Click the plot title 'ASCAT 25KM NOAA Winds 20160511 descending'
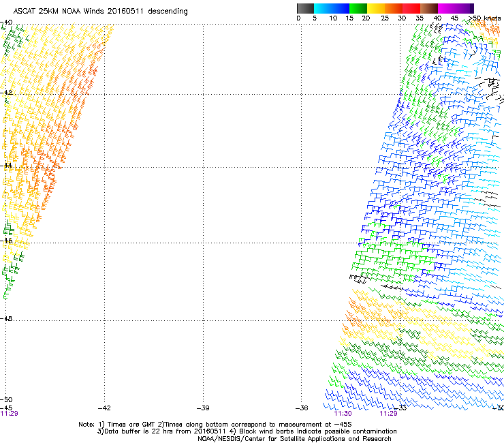Screen dimensions: 504x443 click(x=100, y=12)
